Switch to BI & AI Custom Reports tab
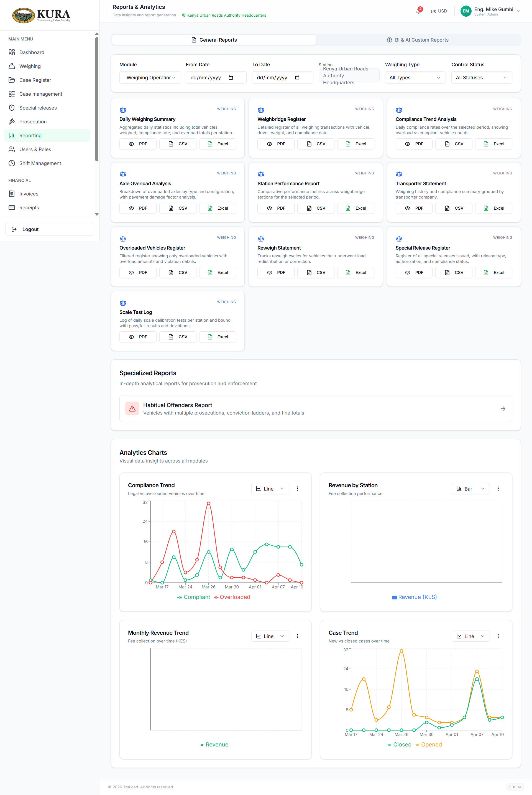The image size is (532, 795). [418, 40]
